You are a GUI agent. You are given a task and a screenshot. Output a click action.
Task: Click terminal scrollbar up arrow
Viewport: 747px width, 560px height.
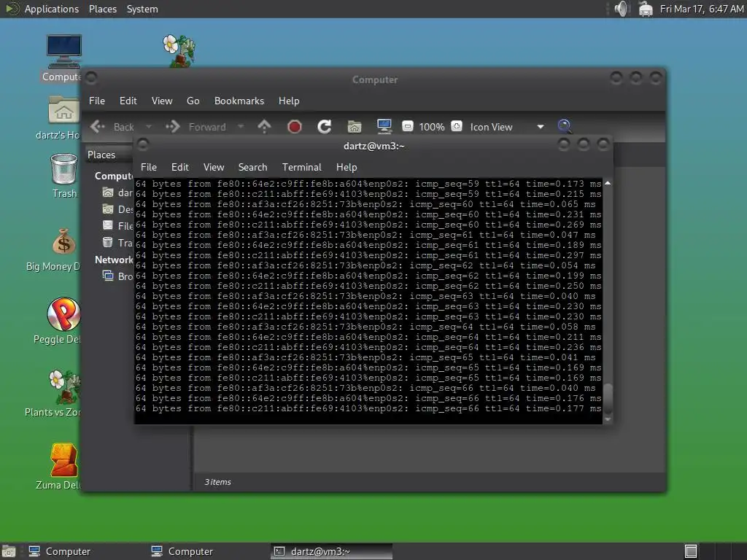pyautogui.click(x=608, y=183)
